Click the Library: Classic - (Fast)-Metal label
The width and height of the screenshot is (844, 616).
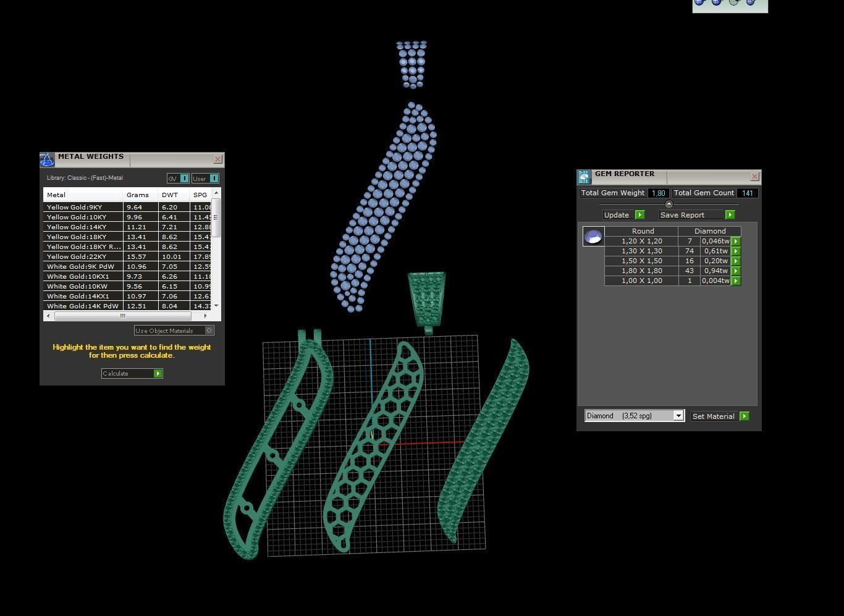(x=85, y=178)
